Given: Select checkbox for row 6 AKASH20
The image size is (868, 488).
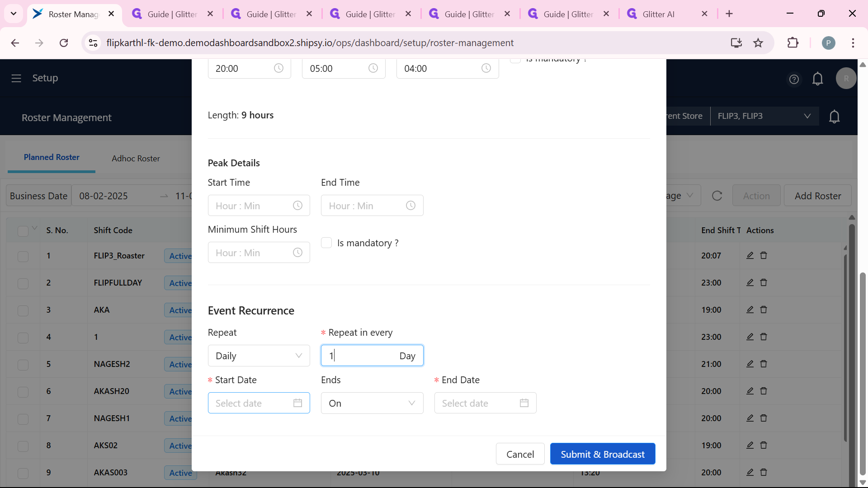Looking at the screenshot, I should [23, 392].
